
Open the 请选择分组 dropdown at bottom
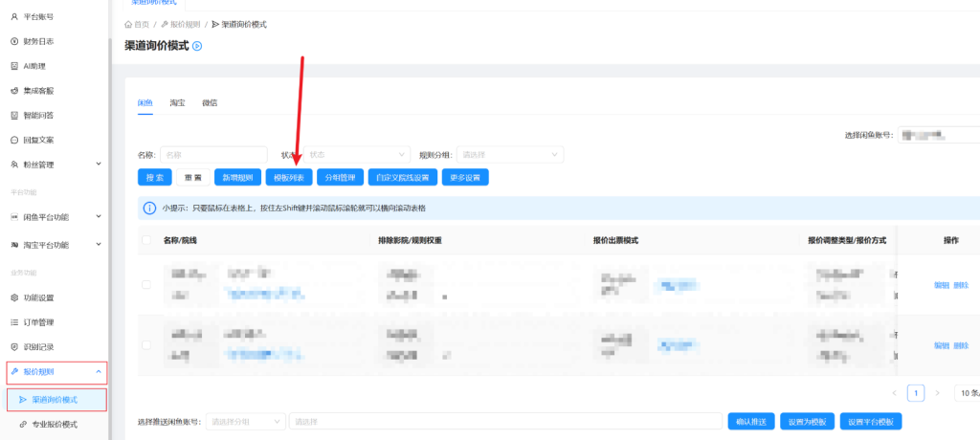tap(246, 422)
